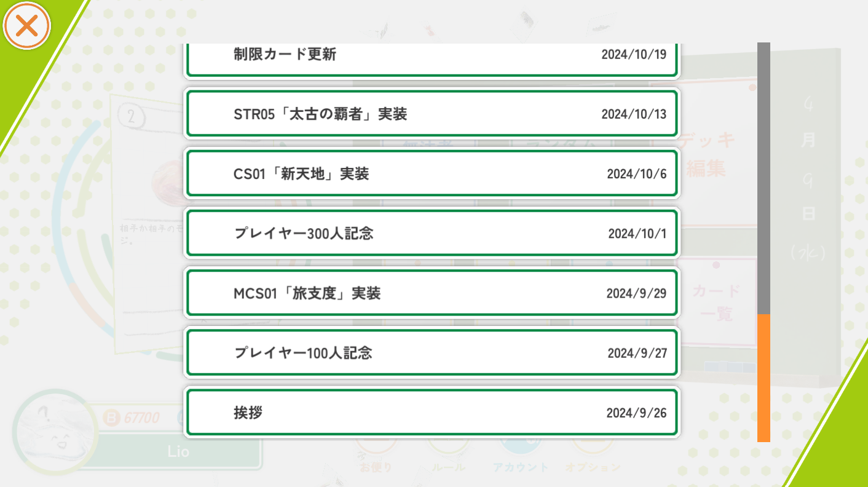
Task: Click the orange scrollbar thumb
Action: coord(763,378)
